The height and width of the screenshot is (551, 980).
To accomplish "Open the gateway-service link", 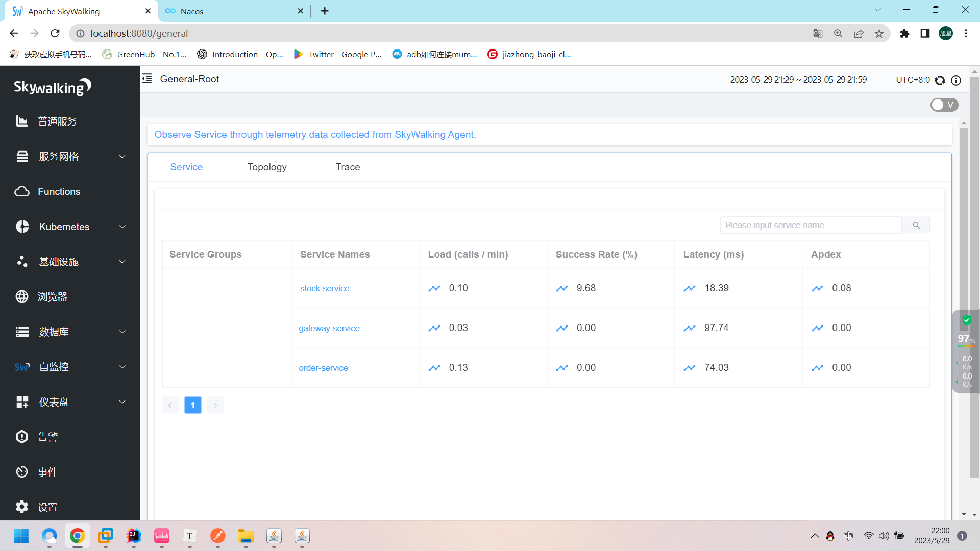I will click(329, 328).
